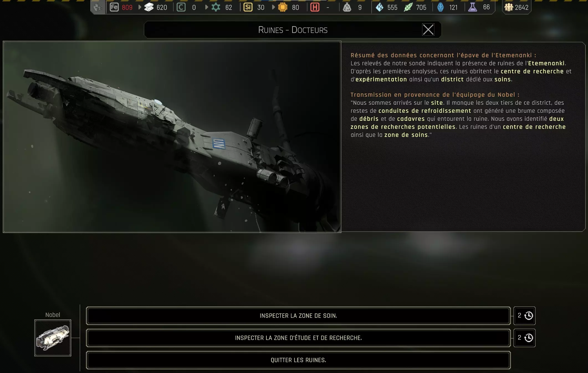The image size is (588, 373).
Task: Open the resource cubes menu icon
Action: pyautogui.click(x=98, y=7)
